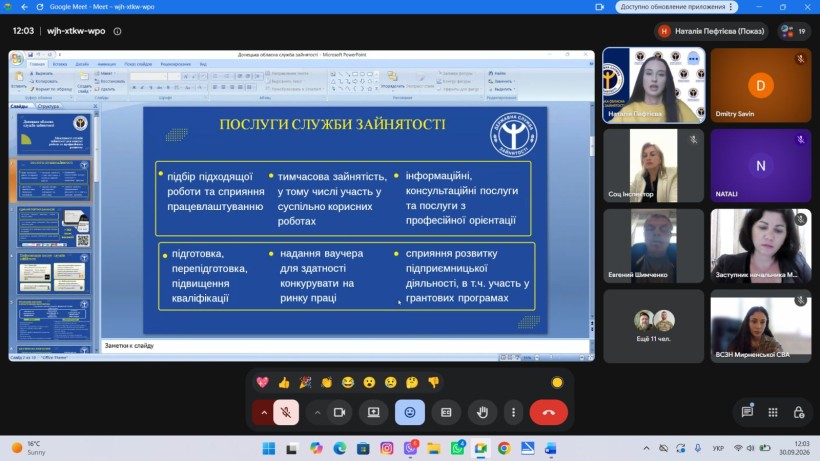Click the app update available button
The height and width of the screenshot is (461, 820).
click(676, 7)
